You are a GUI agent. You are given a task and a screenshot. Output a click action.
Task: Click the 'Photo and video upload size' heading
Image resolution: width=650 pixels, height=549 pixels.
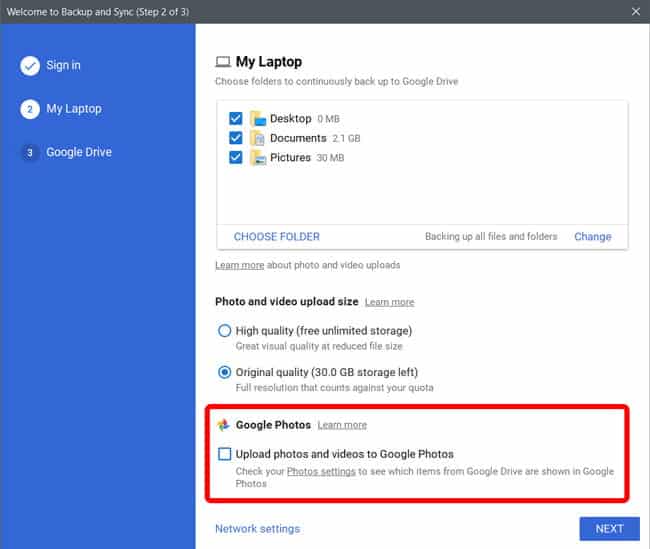[x=286, y=301]
